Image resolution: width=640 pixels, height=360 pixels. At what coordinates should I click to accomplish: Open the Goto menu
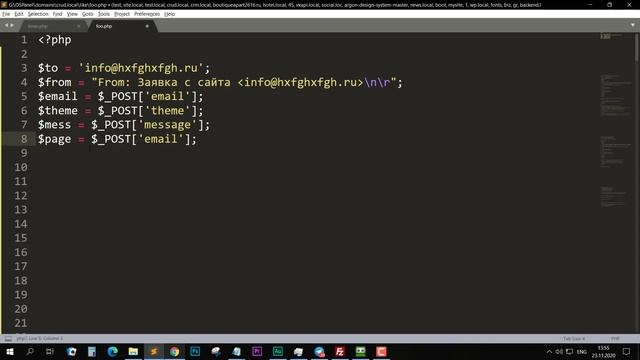[x=87, y=14]
